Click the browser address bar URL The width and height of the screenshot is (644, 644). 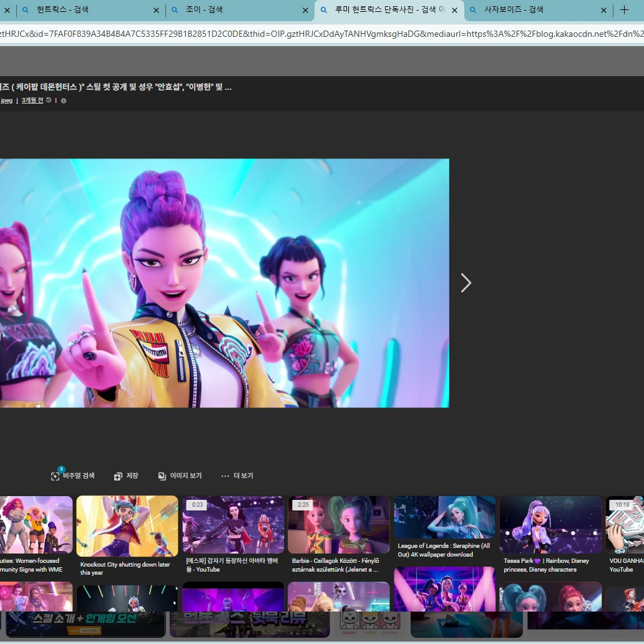pyautogui.click(x=322, y=34)
